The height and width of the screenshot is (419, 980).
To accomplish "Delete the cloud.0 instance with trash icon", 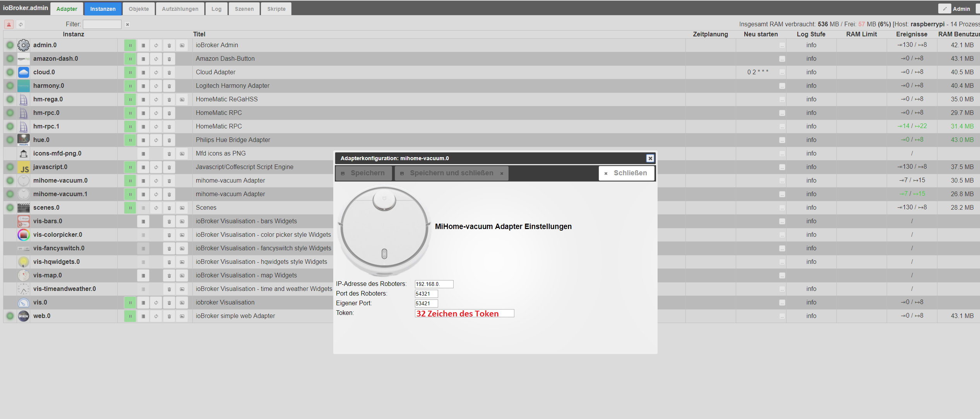I will point(169,72).
